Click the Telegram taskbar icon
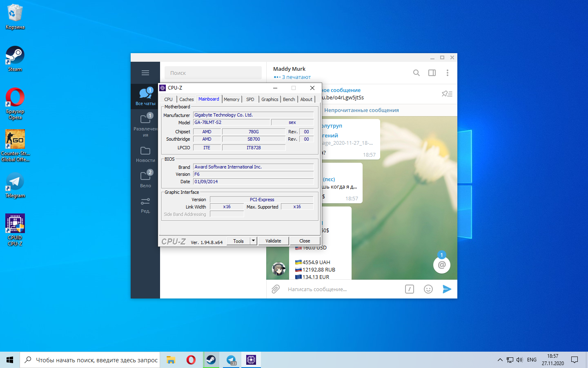 (231, 360)
